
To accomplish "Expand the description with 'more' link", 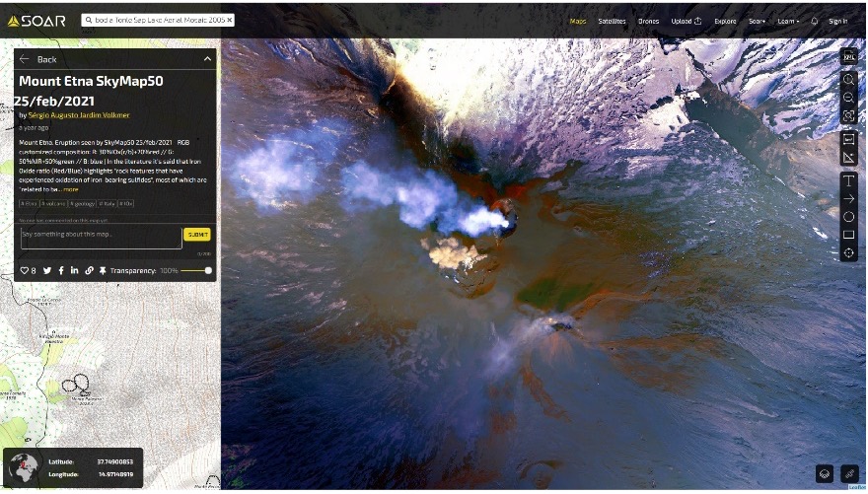I will tap(71, 188).
